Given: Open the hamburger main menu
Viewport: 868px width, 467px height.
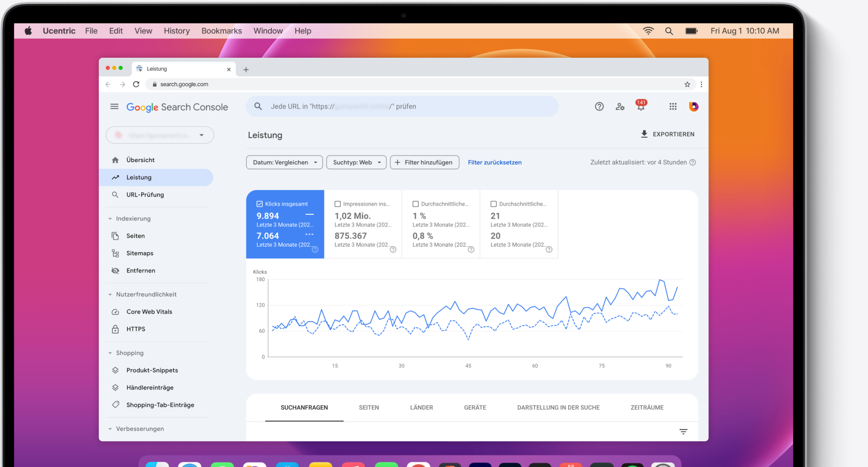Looking at the screenshot, I should (x=114, y=106).
